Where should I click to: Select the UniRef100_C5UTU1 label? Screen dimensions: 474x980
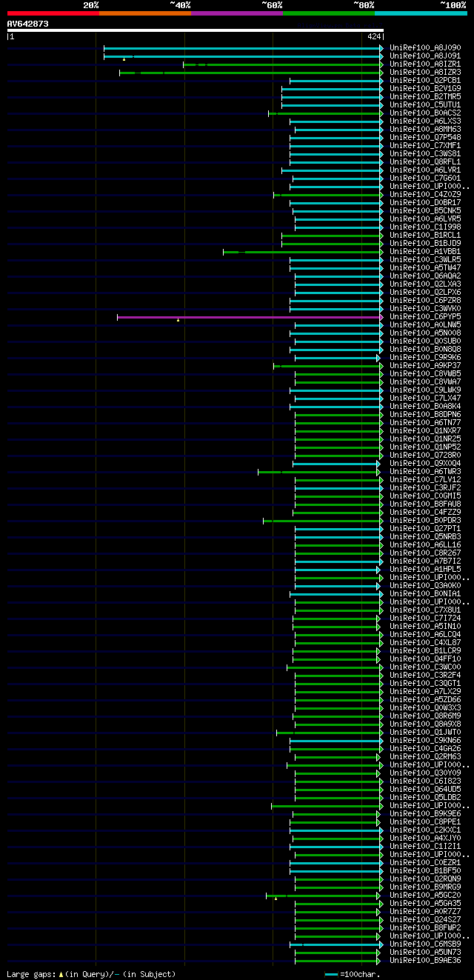[425, 105]
